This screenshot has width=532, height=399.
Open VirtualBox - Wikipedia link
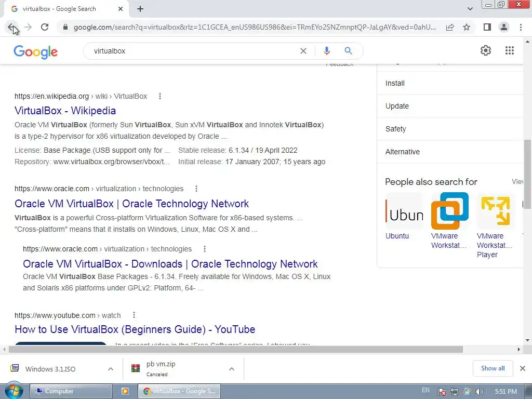pyautogui.click(x=65, y=111)
